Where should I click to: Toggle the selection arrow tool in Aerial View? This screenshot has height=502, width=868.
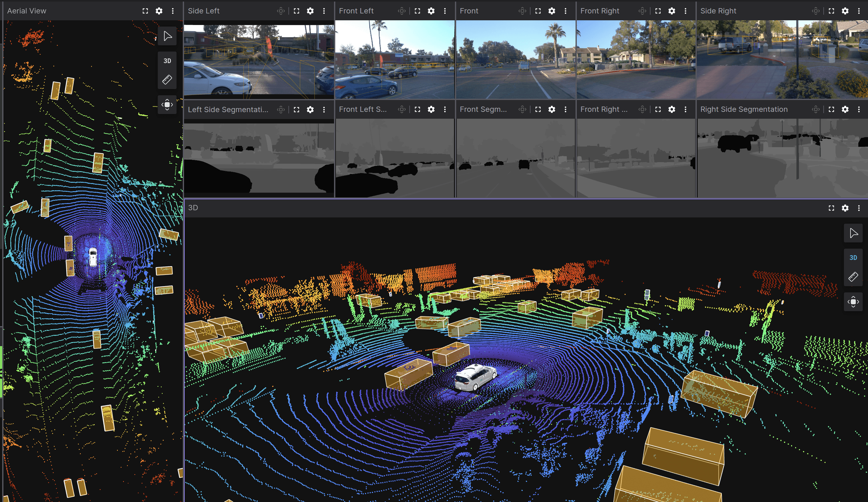coord(167,36)
